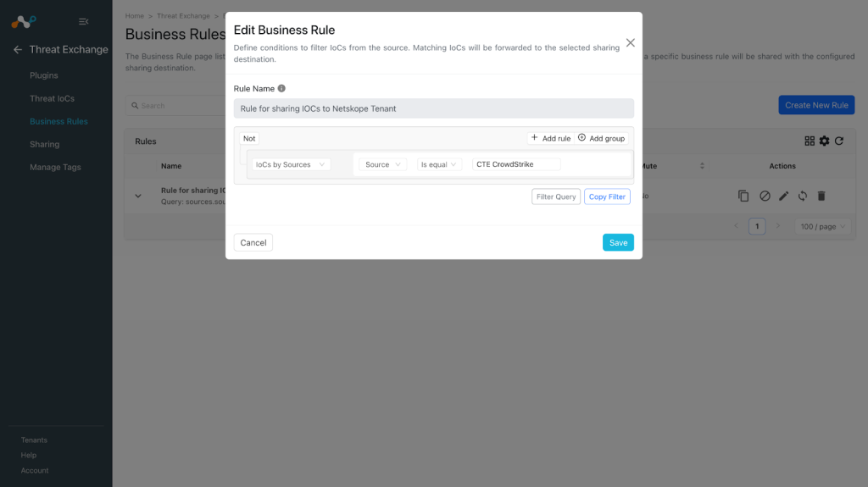Screen dimensions: 868x487
Task: Open the Is equal operator dropdown
Action: click(x=439, y=164)
